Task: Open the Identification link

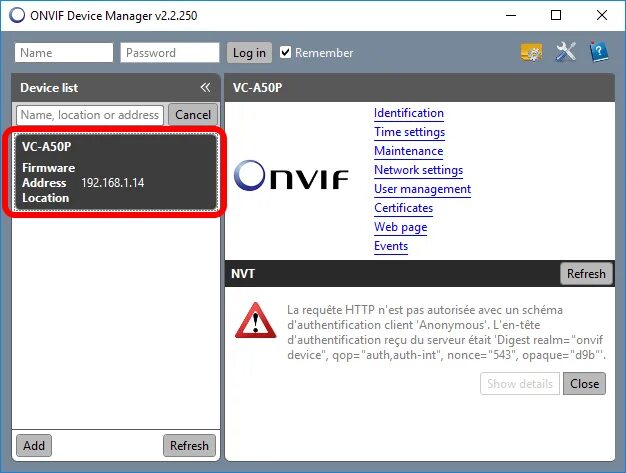Action: click(x=409, y=113)
